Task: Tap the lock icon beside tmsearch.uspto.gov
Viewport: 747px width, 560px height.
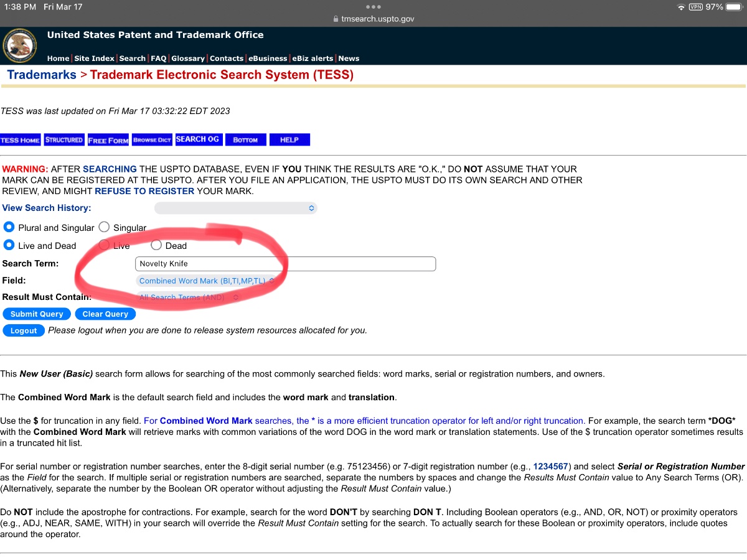Action: coord(336,19)
